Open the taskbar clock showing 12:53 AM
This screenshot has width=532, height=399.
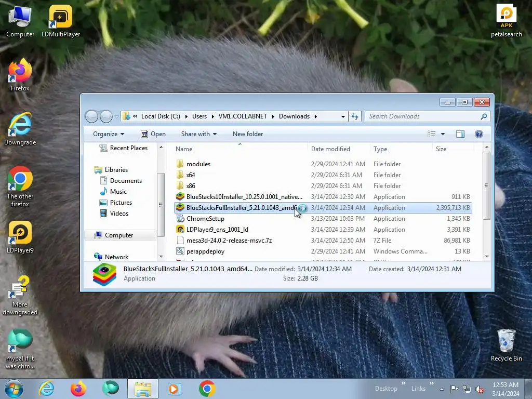pyautogui.click(x=505, y=389)
